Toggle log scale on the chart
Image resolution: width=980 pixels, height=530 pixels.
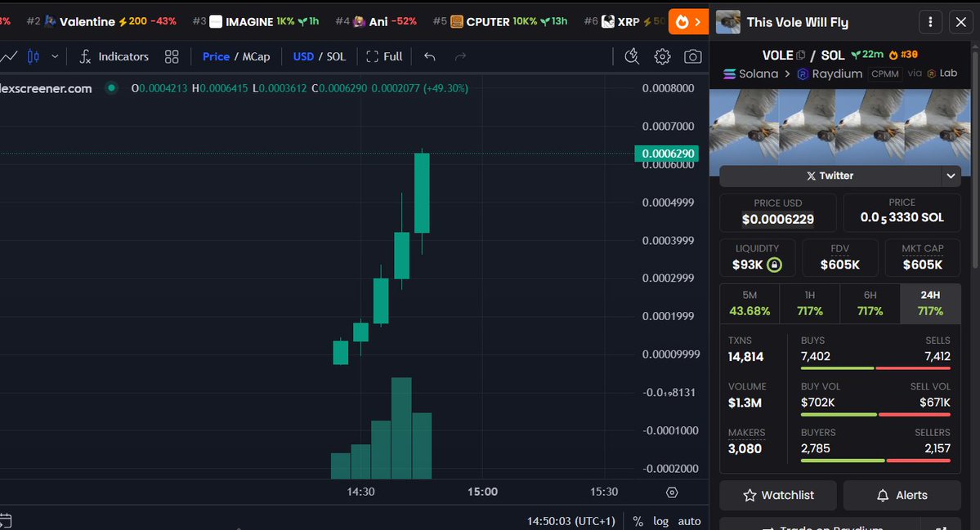[660, 521]
